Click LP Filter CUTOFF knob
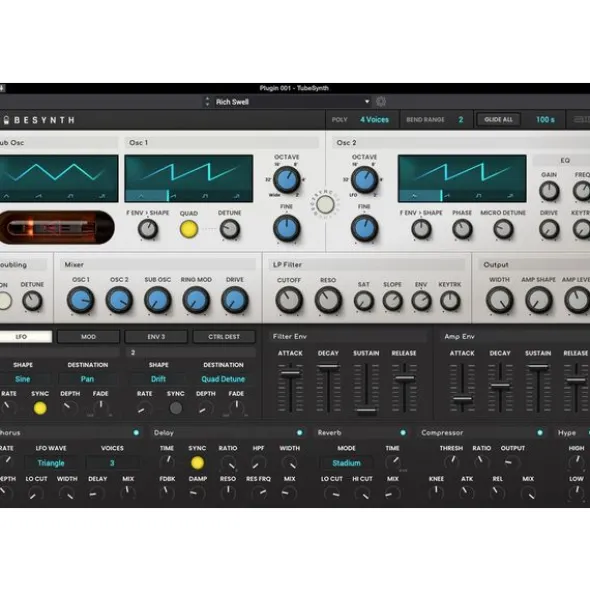Screen dimensions: 590x591 [x=289, y=300]
